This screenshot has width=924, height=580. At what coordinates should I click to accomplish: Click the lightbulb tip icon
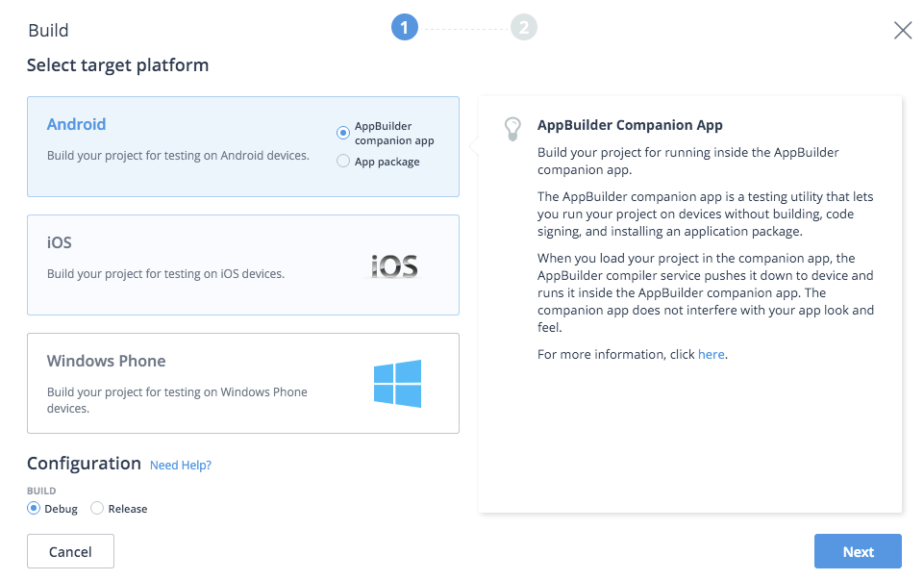512,129
